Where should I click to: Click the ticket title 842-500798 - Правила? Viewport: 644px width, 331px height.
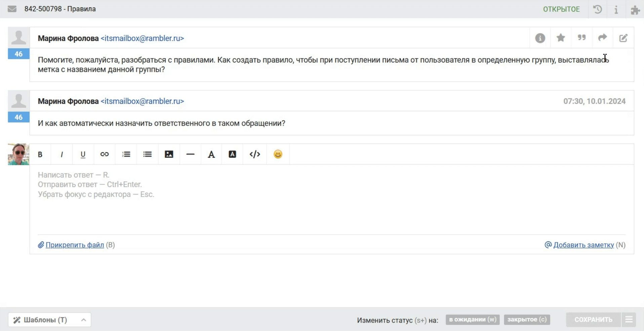60,9
